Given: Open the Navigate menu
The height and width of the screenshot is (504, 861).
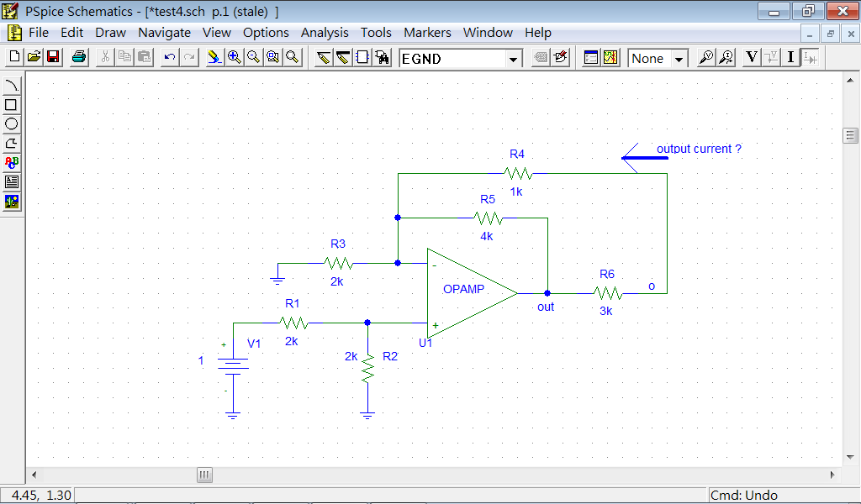Looking at the screenshot, I should pos(164,33).
